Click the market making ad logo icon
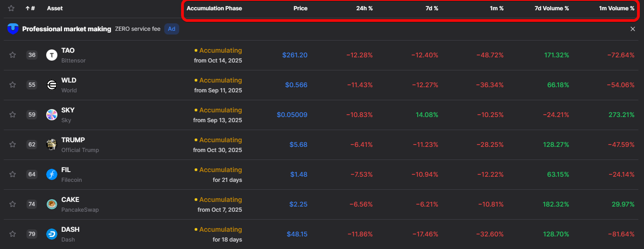Viewport: 644px width, 249px height. coord(13,29)
